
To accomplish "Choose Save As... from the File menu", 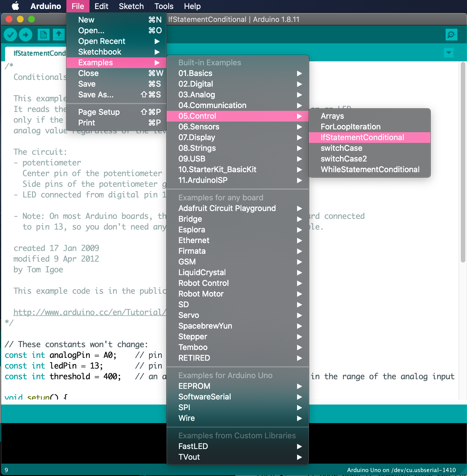I will coord(116,95).
